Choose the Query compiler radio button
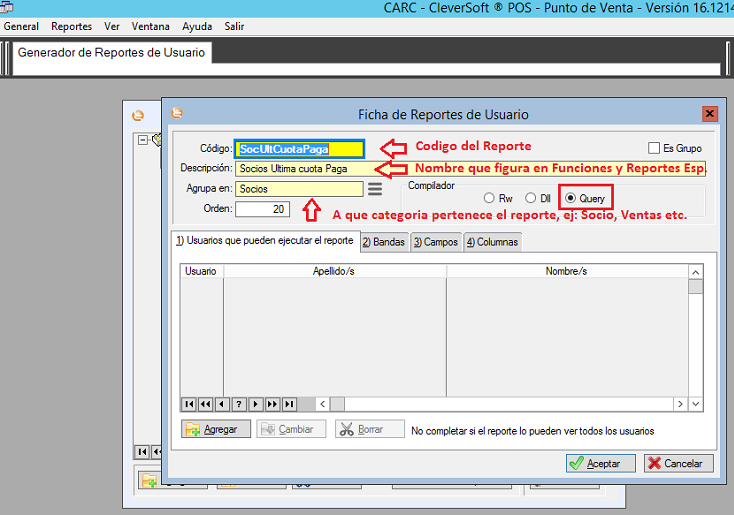Image resolution: width=734 pixels, height=515 pixels. [x=571, y=199]
